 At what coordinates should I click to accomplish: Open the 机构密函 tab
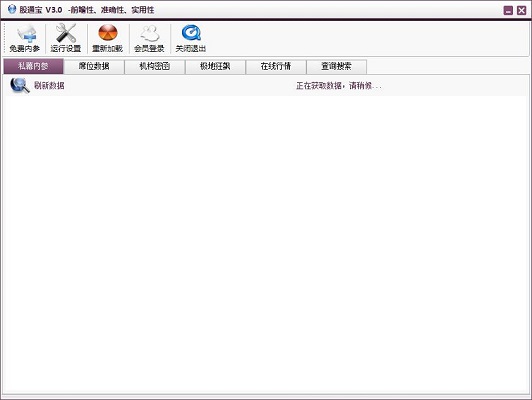coord(155,66)
